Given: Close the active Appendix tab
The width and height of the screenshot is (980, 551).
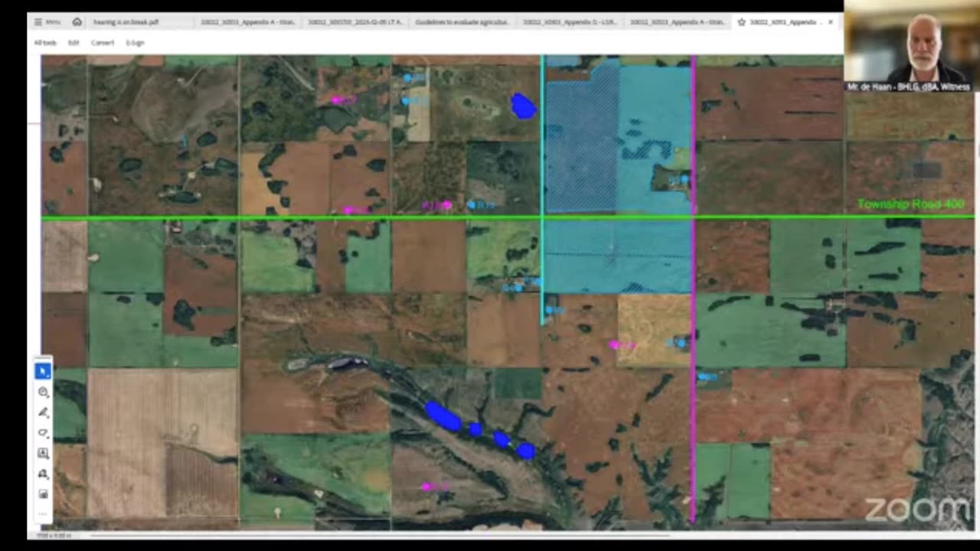Looking at the screenshot, I should point(831,22).
